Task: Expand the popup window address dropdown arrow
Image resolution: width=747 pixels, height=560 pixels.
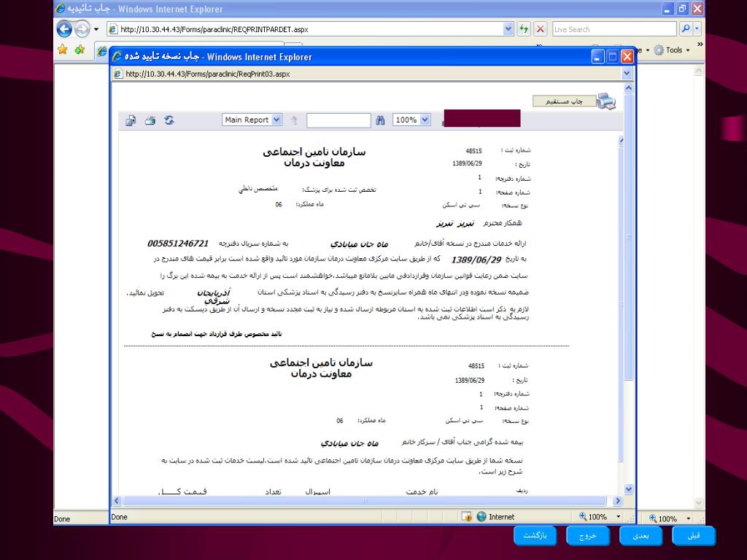Action: click(x=627, y=74)
